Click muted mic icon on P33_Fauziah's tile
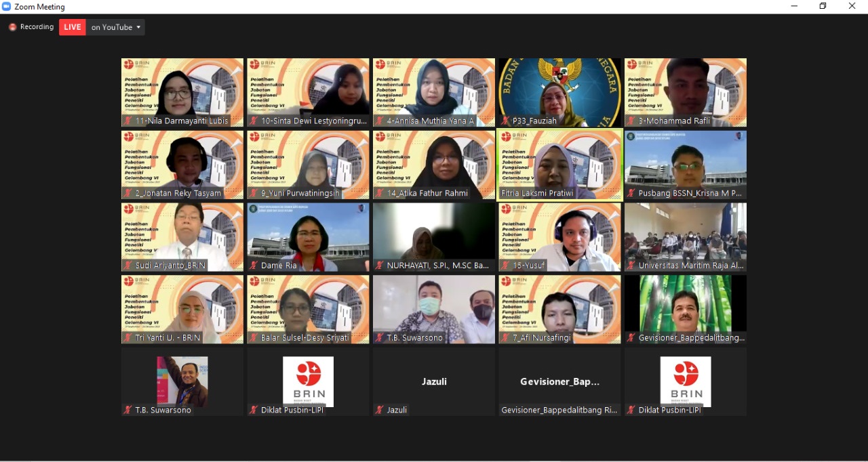This screenshot has height=462, width=868. tap(505, 121)
